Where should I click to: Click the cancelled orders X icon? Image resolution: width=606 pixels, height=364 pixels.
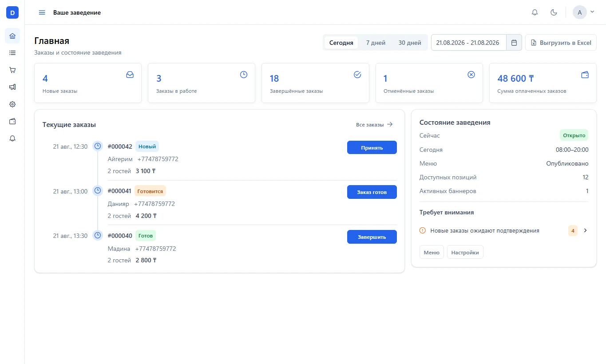(471, 75)
